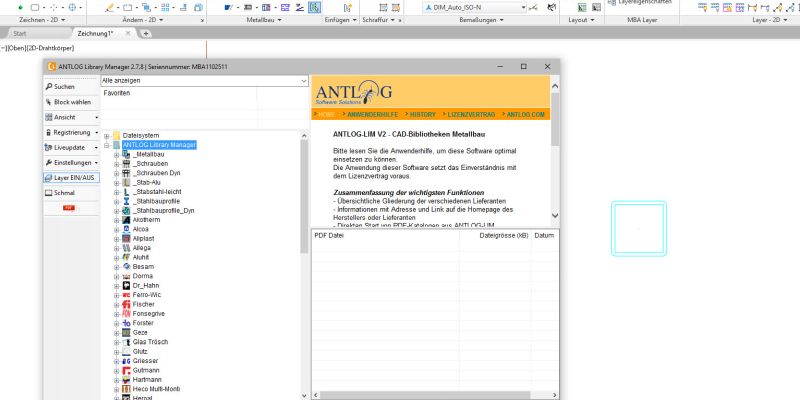Open the HISTORY link in the ANTLOG header
Image resolution: width=800 pixels, height=400 pixels.
(422, 115)
